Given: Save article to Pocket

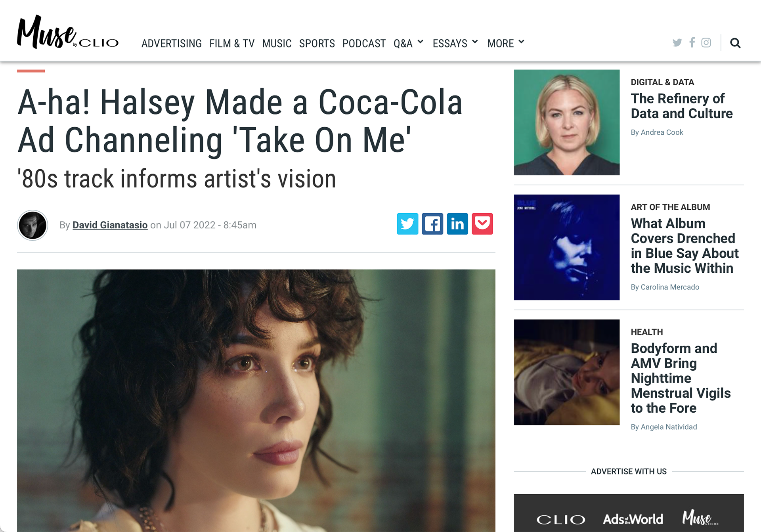Looking at the screenshot, I should pyautogui.click(x=482, y=224).
